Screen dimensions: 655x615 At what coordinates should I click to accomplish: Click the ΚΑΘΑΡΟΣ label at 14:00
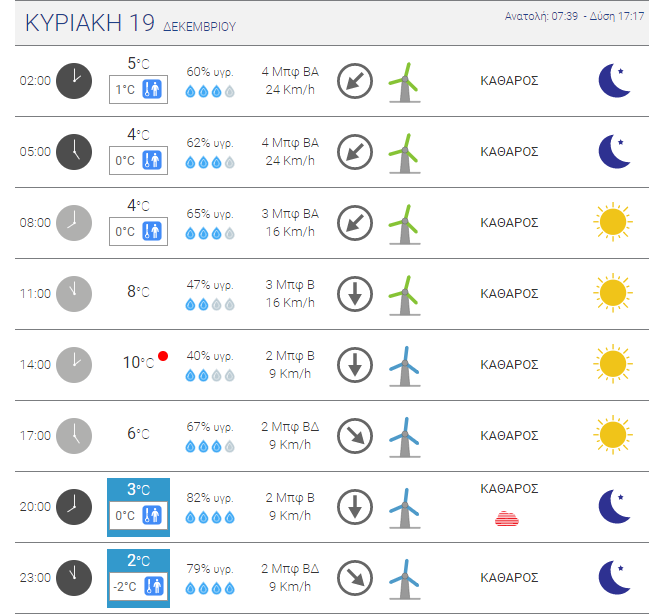click(509, 365)
